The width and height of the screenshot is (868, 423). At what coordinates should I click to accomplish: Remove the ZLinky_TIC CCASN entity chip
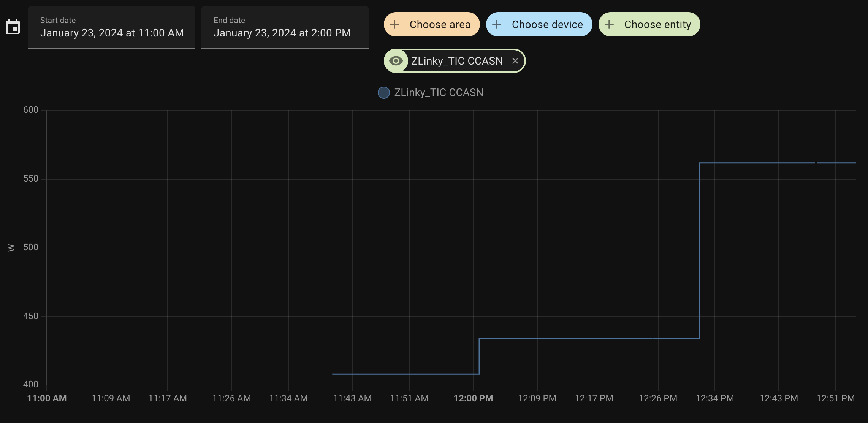(x=515, y=61)
